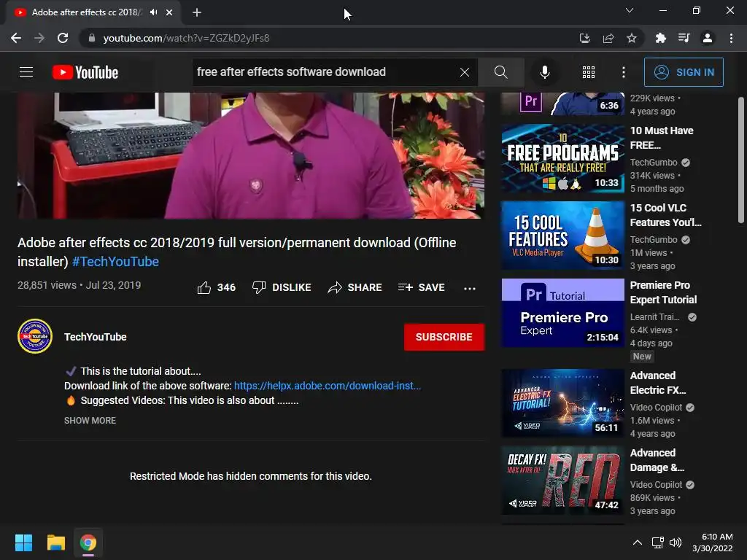Open the helpx.adobe.com download link
This screenshot has height=560, width=747.
[x=328, y=386]
